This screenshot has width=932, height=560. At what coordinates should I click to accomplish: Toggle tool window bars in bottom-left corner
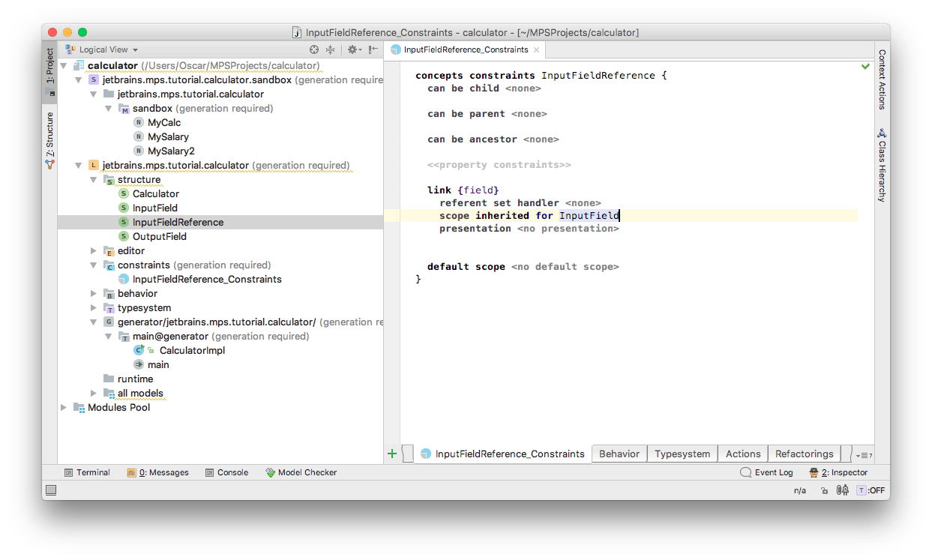point(51,490)
